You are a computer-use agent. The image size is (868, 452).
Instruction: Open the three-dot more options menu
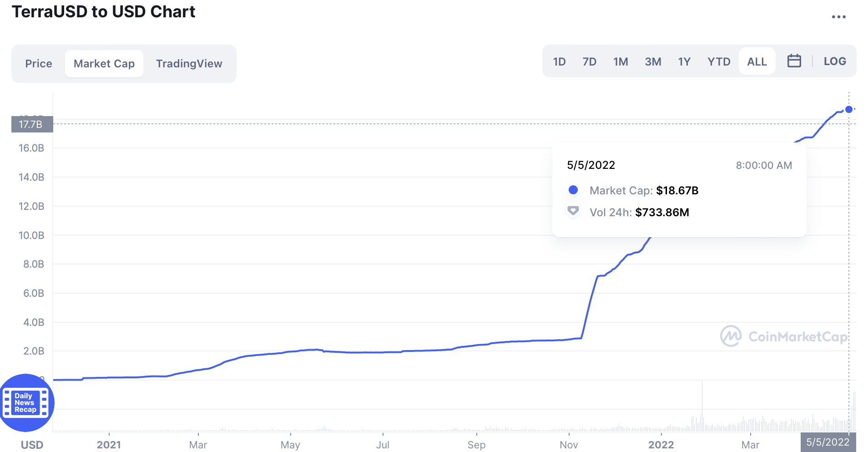(838, 17)
